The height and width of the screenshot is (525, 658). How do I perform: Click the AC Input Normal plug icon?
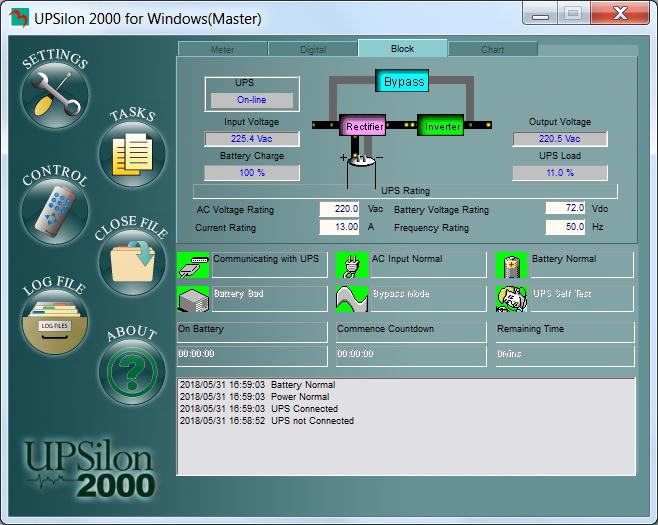[352, 265]
